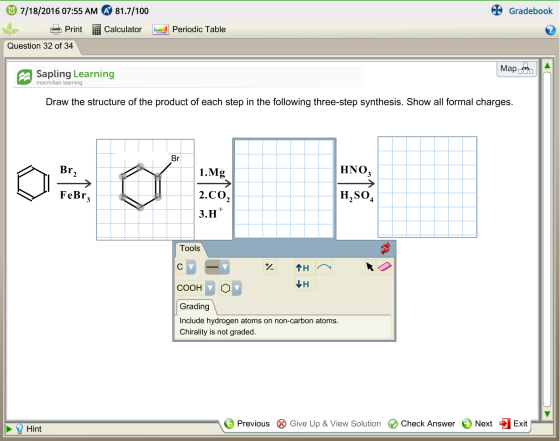This screenshot has height=441, width=560.
Task: Select the benzene ring template
Action: (x=225, y=288)
